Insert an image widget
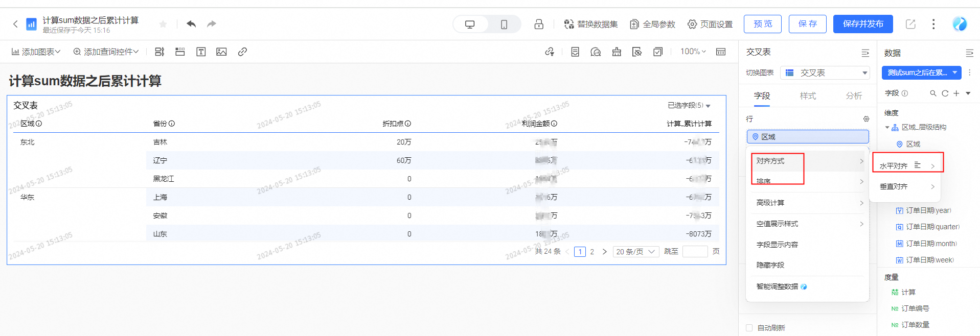The image size is (980, 336). pos(221,52)
